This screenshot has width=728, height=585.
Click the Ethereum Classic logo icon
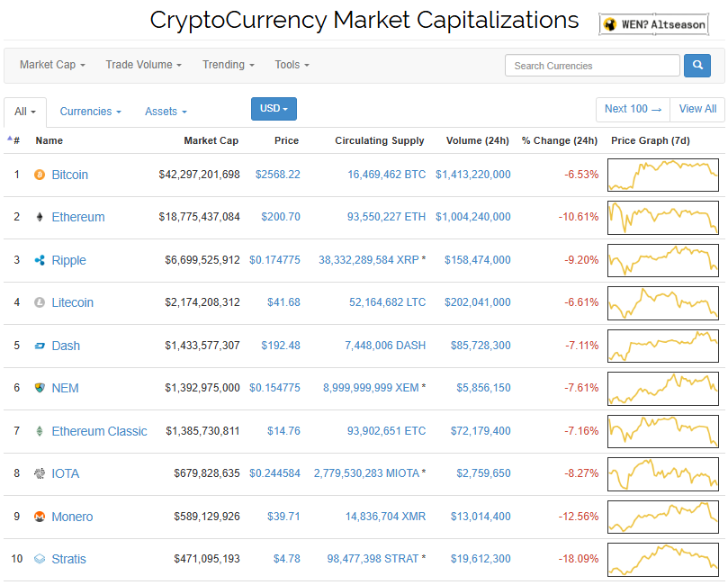40,431
